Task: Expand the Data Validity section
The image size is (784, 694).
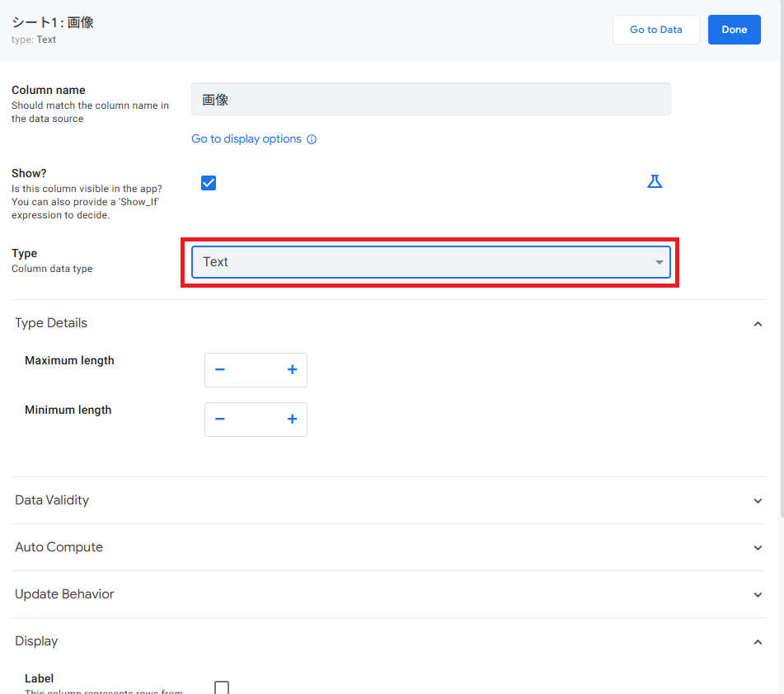Action: click(x=758, y=500)
